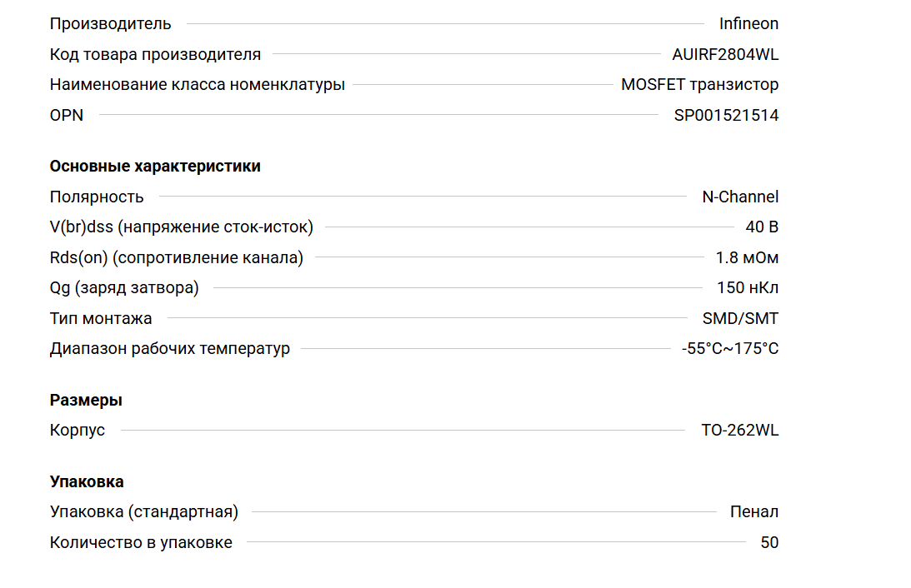Click the quantity value 50
Screen dimensions: 911x588
[769, 543]
